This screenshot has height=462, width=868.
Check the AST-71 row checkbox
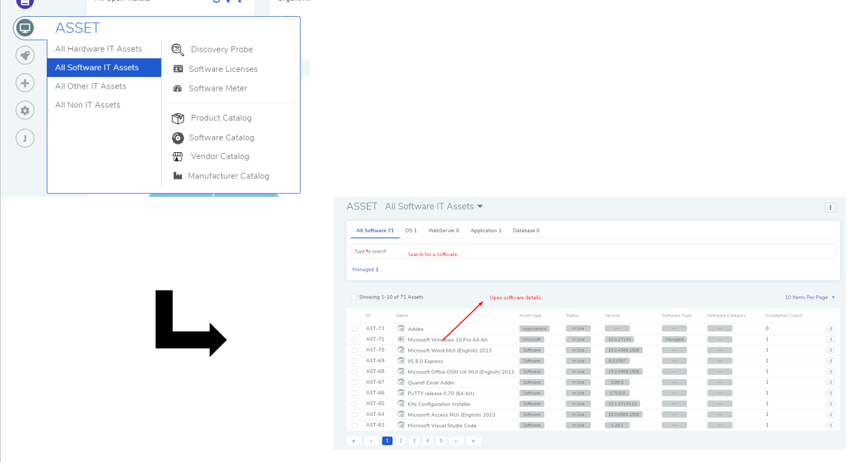coord(354,339)
